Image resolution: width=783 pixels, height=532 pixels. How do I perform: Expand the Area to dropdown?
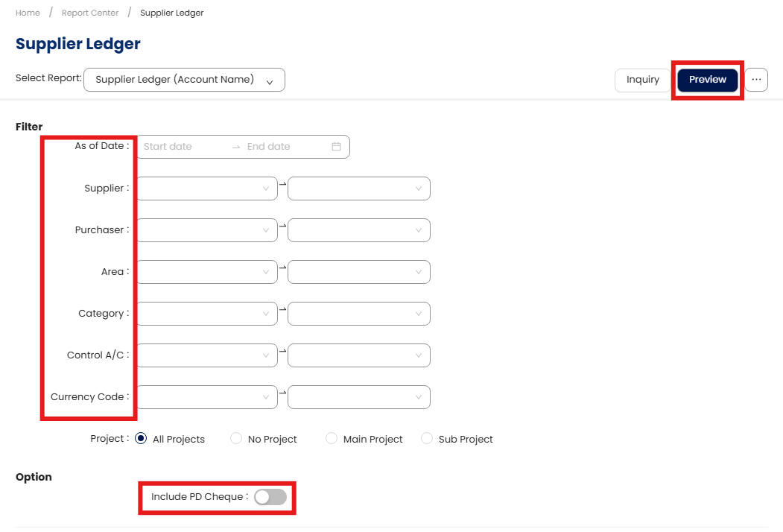(358, 272)
